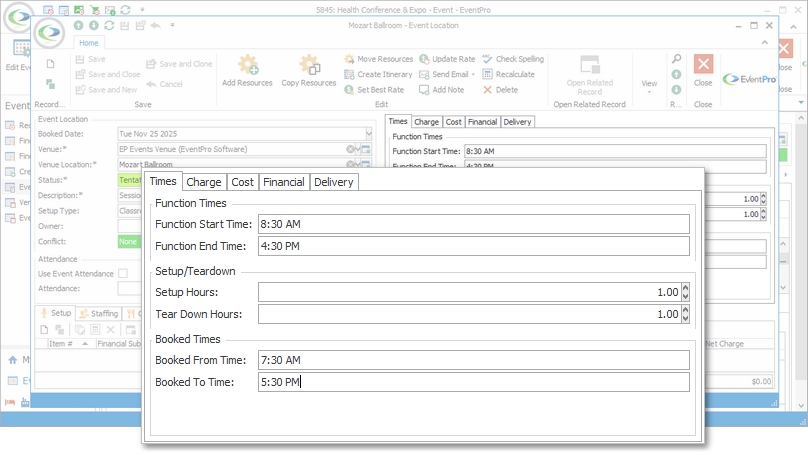Image resolution: width=808 pixels, height=455 pixels.
Task: Click the Cancel button
Action: tap(164, 84)
